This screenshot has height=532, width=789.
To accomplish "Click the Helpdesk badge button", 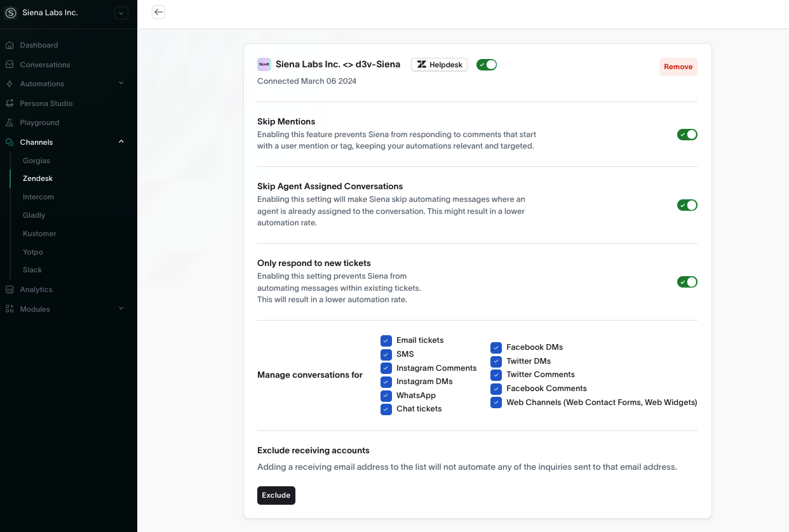I will [x=439, y=65].
